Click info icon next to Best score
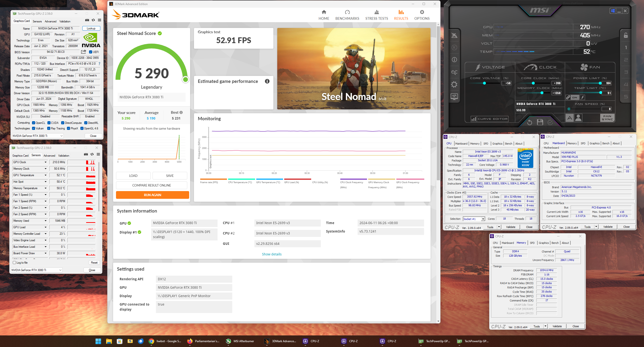 pos(181,112)
